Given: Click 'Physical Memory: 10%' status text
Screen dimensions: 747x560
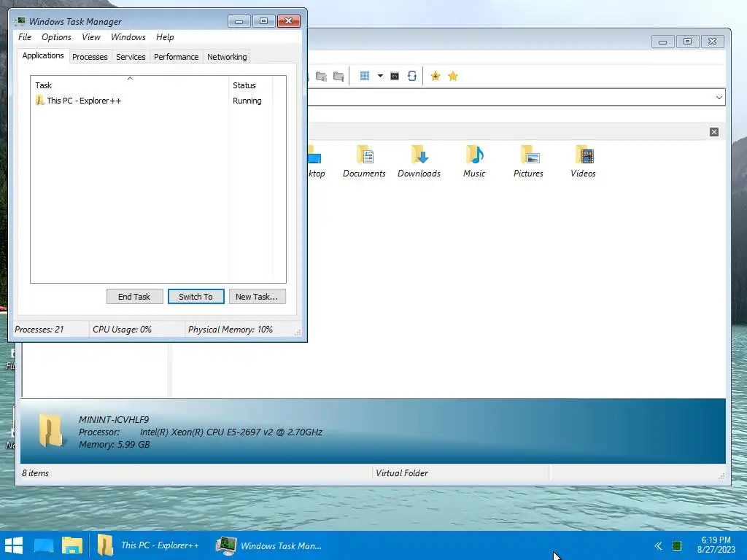Looking at the screenshot, I should tap(230, 330).
